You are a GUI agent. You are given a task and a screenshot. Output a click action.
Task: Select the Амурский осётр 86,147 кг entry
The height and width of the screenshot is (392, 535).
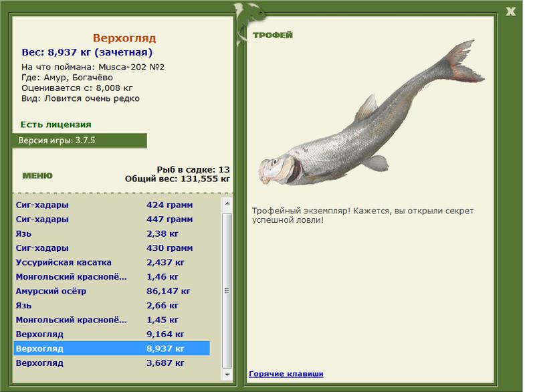(112, 291)
